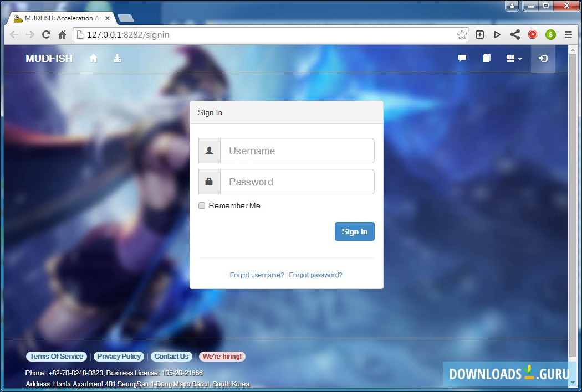The height and width of the screenshot is (392, 582).
Task: Click the Remember Me label text
Action: click(234, 205)
